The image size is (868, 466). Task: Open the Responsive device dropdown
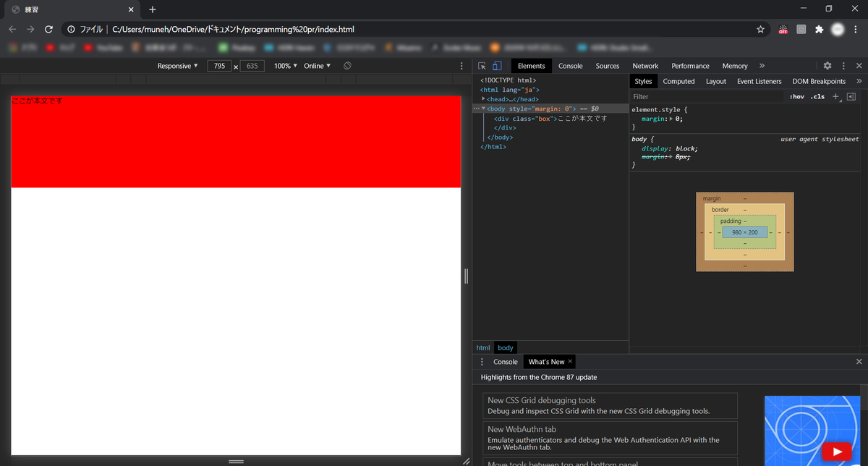(178, 66)
